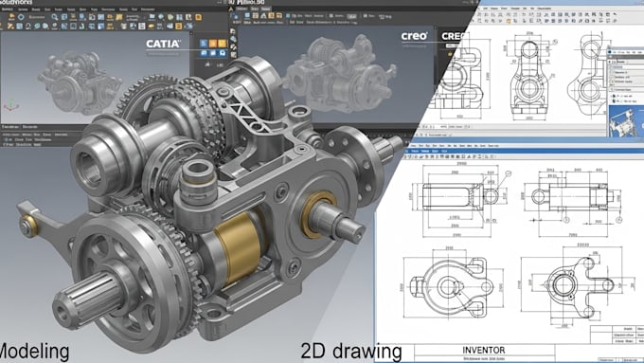The width and height of the screenshot is (644, 363).
Task: Click the orange split-bar icon in CATIA's second row
Action: pyautogui.click(x=178, y=26)
